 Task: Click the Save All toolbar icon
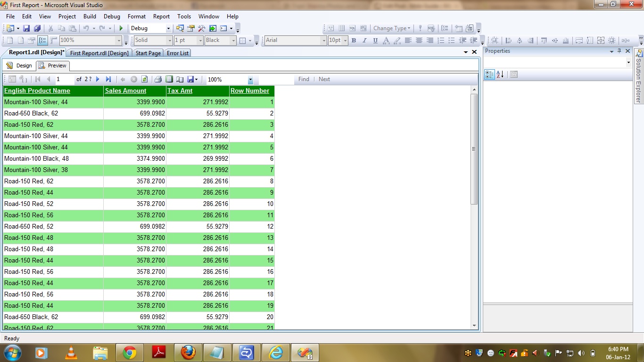point(37,29)
